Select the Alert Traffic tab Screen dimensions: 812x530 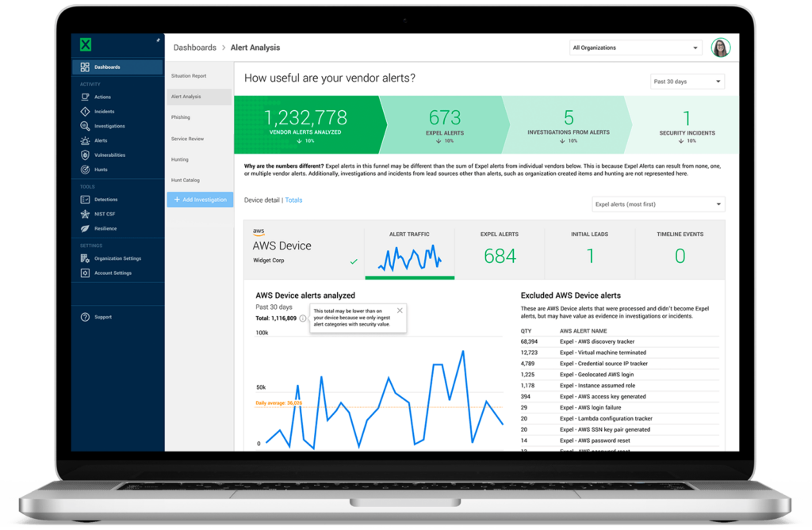[x=410, y=252]
